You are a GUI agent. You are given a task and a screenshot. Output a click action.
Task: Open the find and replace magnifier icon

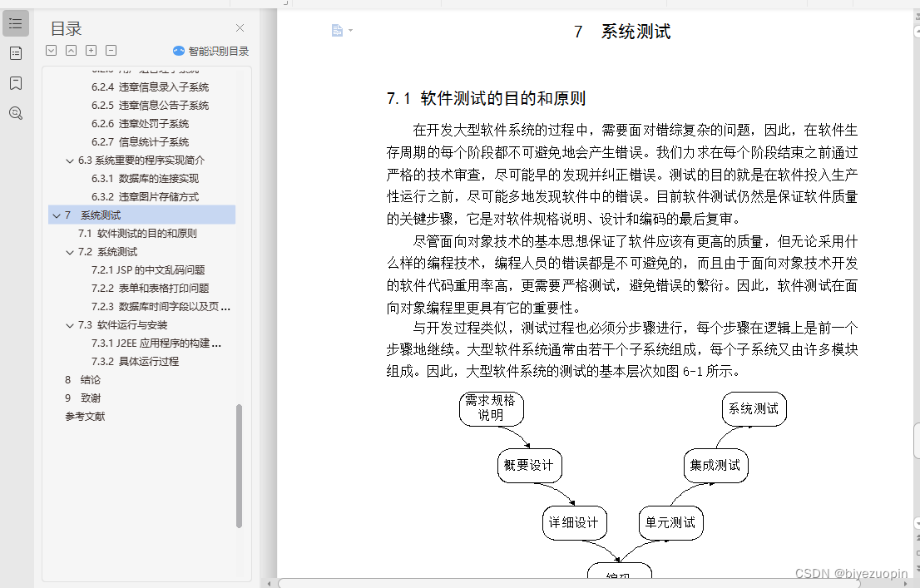[16, 113]
